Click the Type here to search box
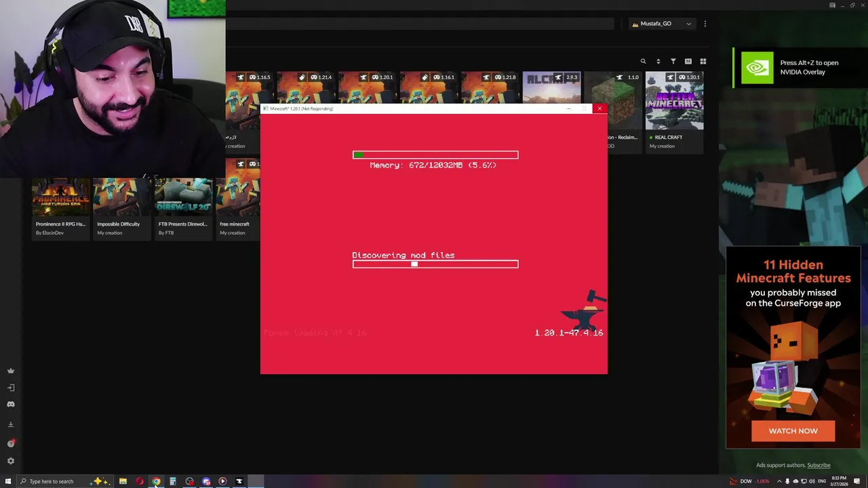The width and height of the screenshot is (868, 488). point(64,481)
